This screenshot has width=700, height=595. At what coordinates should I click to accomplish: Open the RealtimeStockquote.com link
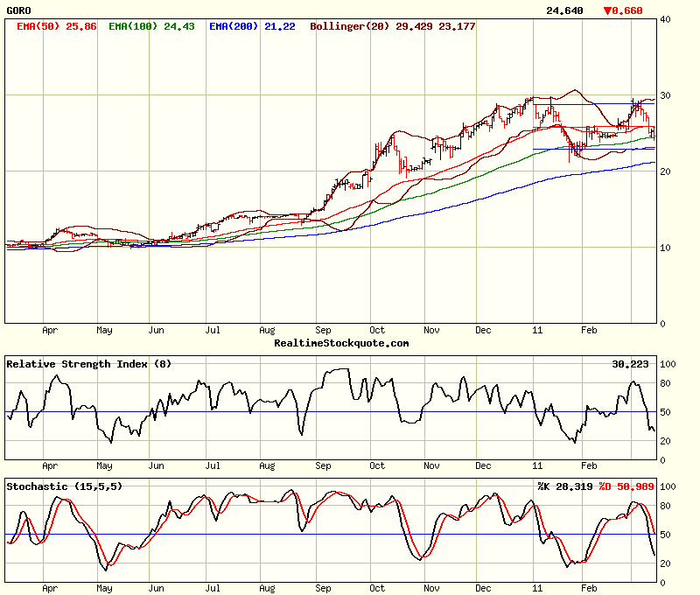[341, 343]
